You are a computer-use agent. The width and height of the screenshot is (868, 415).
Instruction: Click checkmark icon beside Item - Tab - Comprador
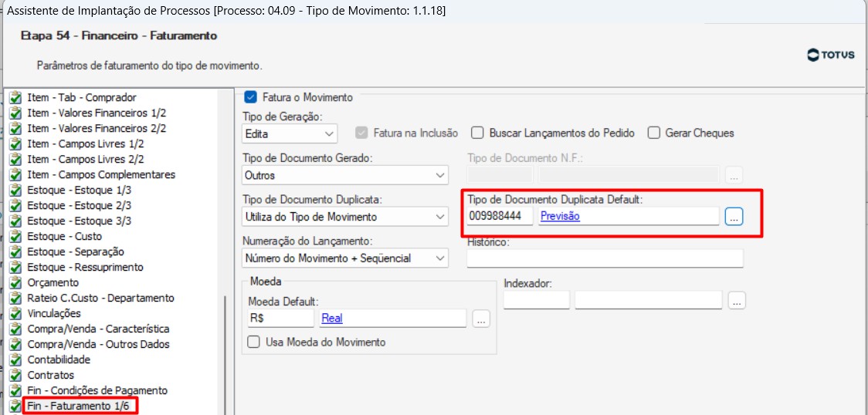pos(16,98)
